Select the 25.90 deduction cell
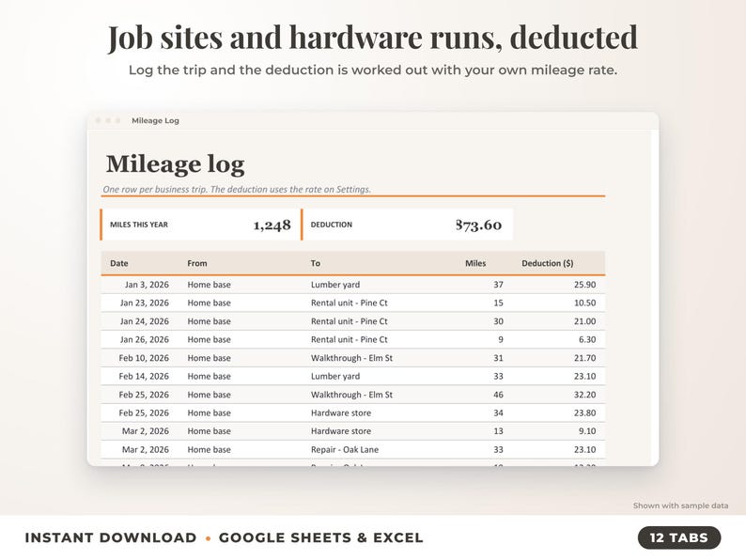The width and height of the screenshot is (746, 560). (584, 285)
